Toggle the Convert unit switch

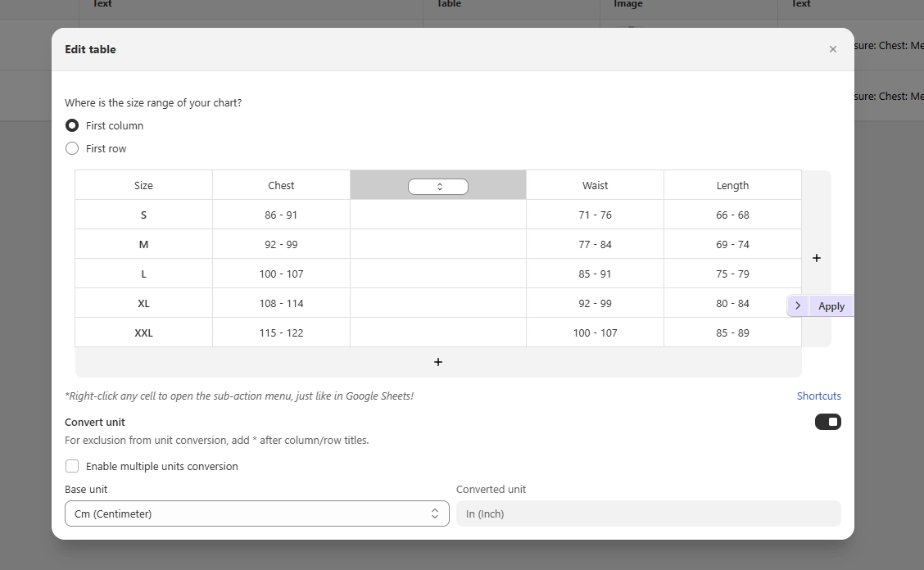828,422
